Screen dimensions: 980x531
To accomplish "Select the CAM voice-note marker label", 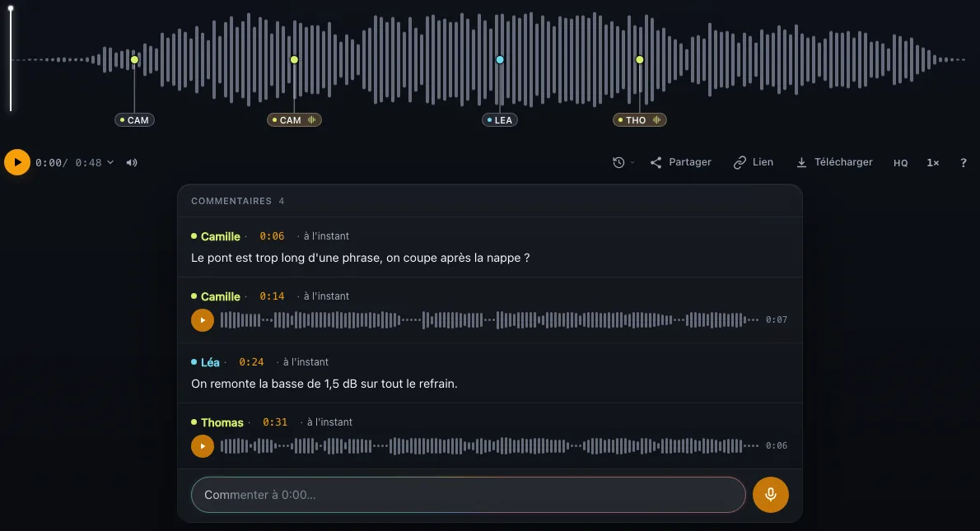I will [294, 120].
